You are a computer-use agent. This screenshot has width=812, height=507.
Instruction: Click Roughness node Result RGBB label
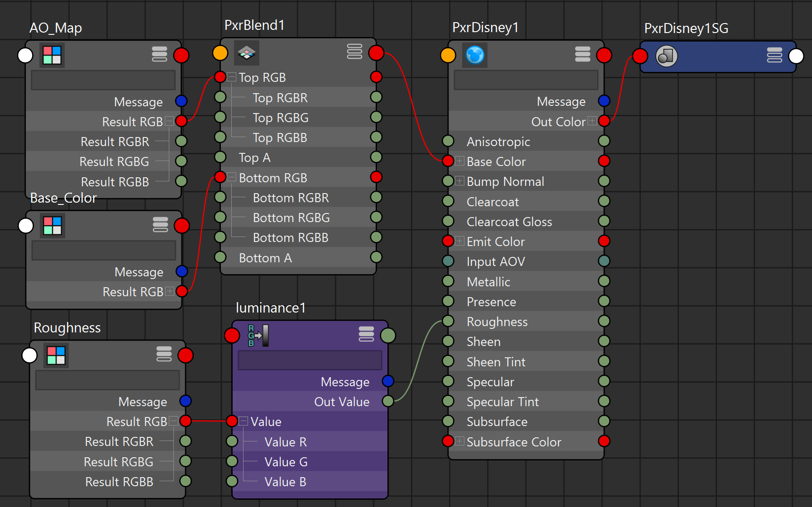pos(119,482)
